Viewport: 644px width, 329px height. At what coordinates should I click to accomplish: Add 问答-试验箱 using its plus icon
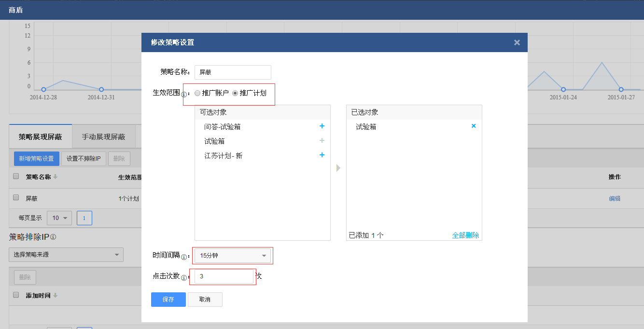[x=322, y=126]
